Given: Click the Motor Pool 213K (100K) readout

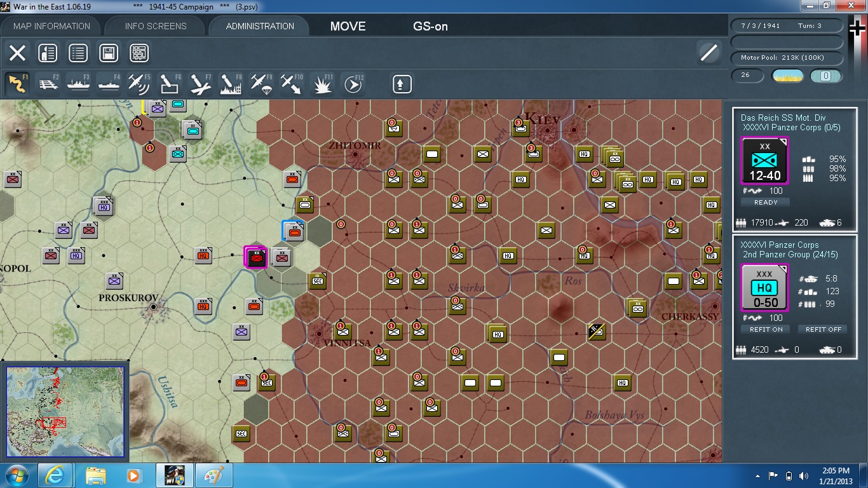Looking at the screenshot, I should [x=787, y=58].
